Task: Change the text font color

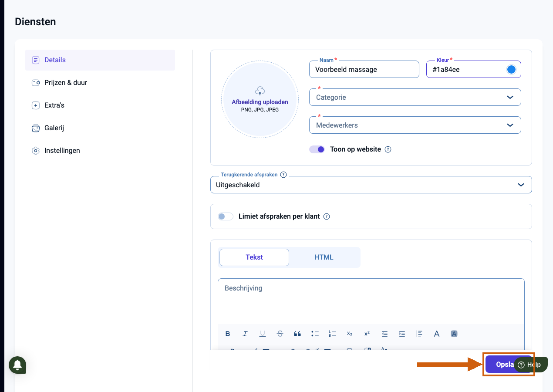Action: coord(437,334)
